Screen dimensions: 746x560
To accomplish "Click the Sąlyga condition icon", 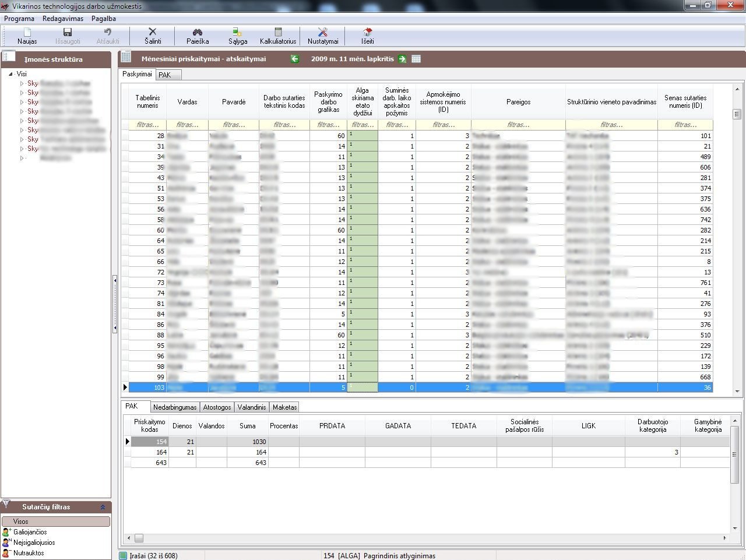I will 238,36.
